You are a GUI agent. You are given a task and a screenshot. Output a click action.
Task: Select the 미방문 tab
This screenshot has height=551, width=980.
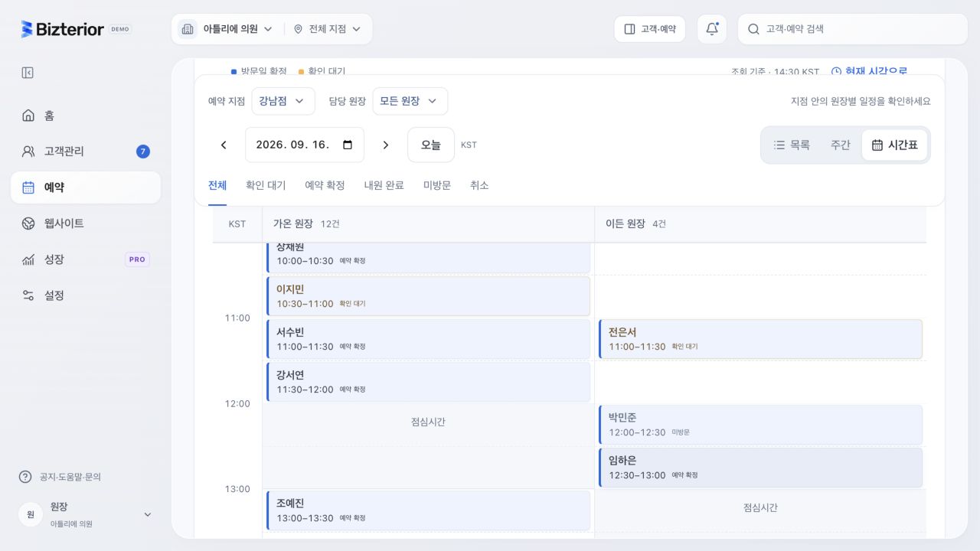[x=437, y=186]
